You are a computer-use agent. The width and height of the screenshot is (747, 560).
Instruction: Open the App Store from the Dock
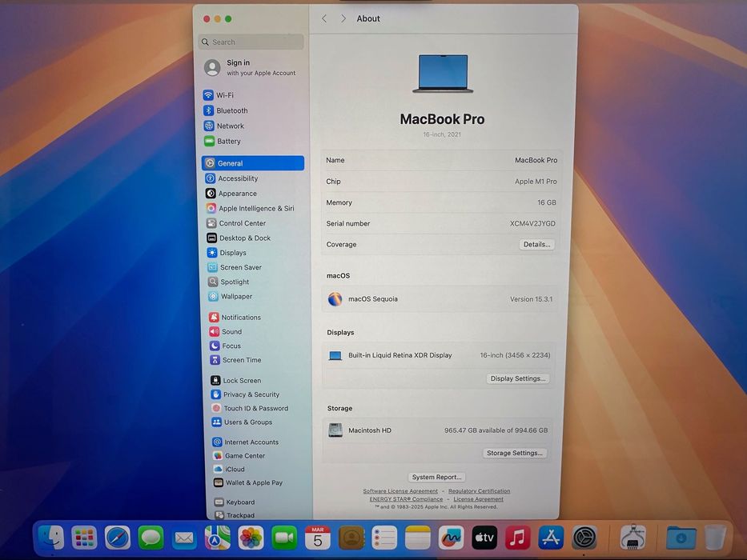click(551, 538)
